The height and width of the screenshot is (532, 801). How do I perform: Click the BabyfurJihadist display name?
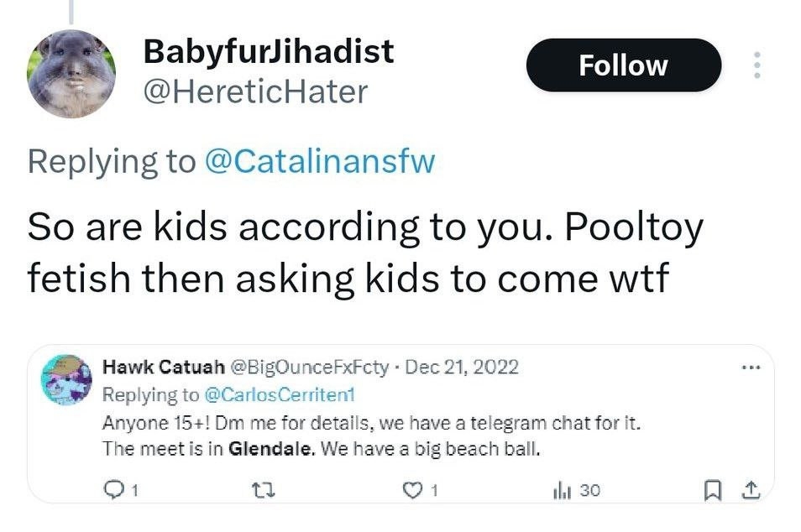[x=269, y=51]
